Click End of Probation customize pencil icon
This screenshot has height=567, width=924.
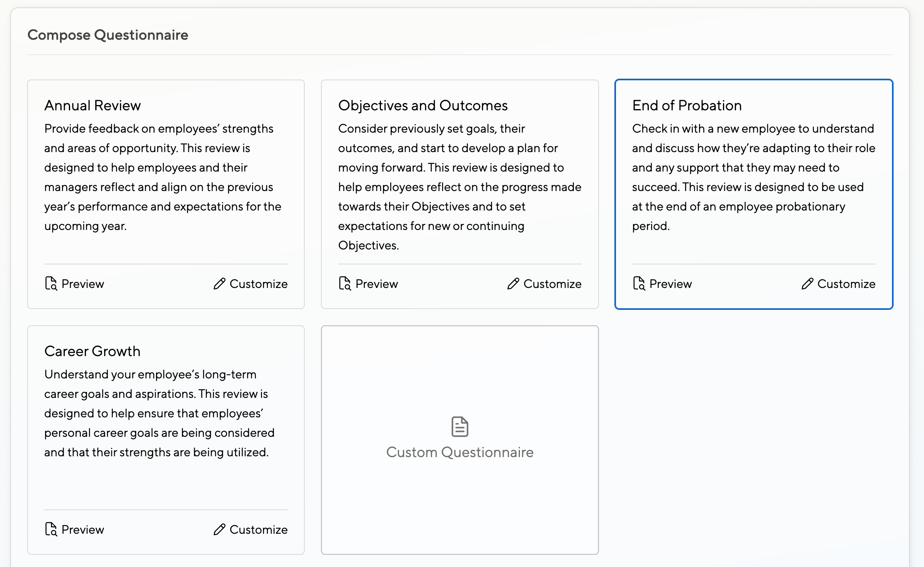tap(807, 283)
